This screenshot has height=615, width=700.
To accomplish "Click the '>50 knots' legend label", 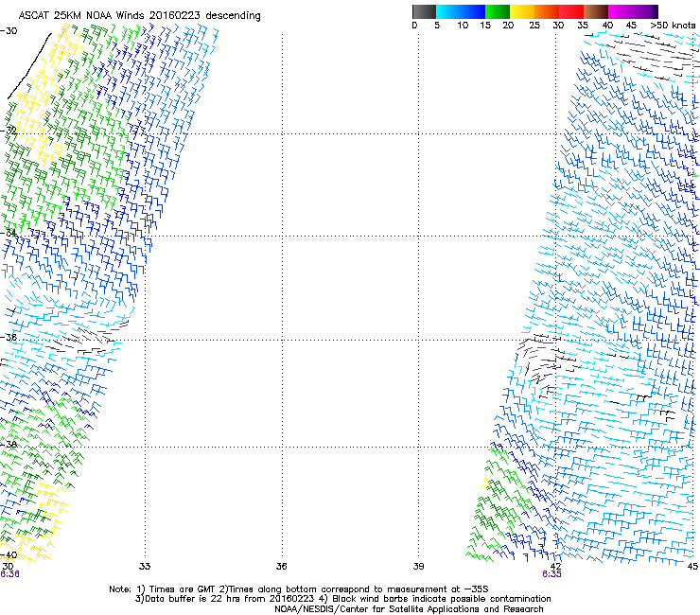I will point(673,26).
